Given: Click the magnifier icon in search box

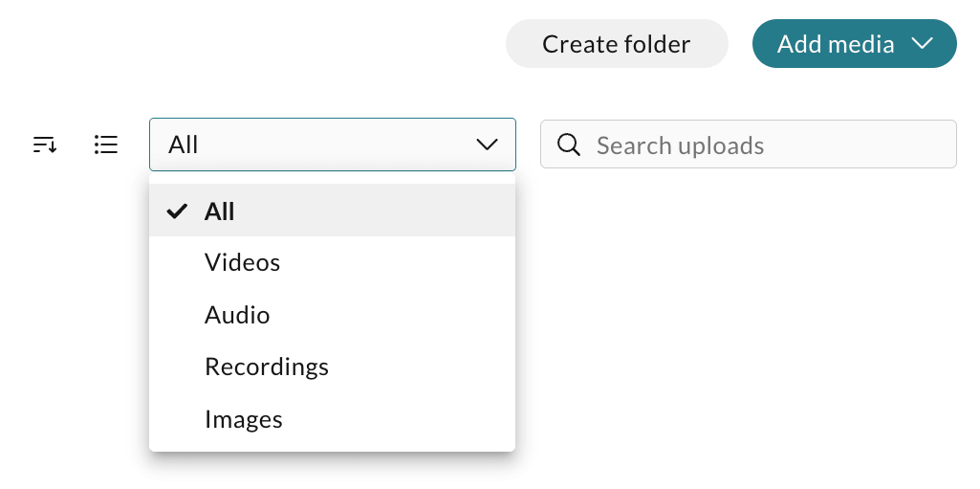Looking at the screenshot, I should [568, 145].
